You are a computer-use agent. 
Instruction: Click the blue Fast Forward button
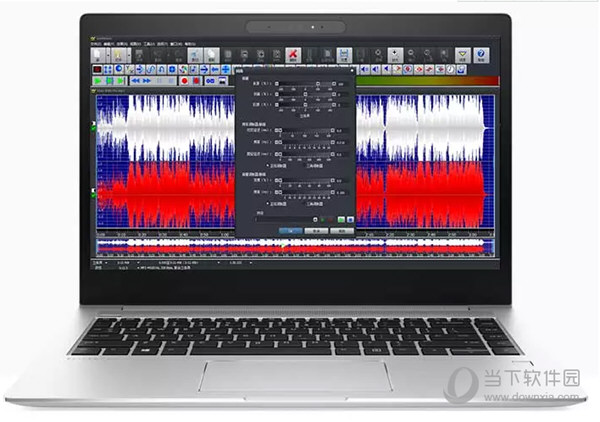(147, 81)
